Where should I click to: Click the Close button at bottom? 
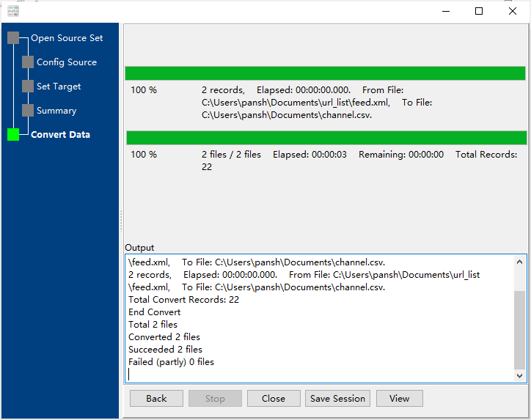click(273, 399)
